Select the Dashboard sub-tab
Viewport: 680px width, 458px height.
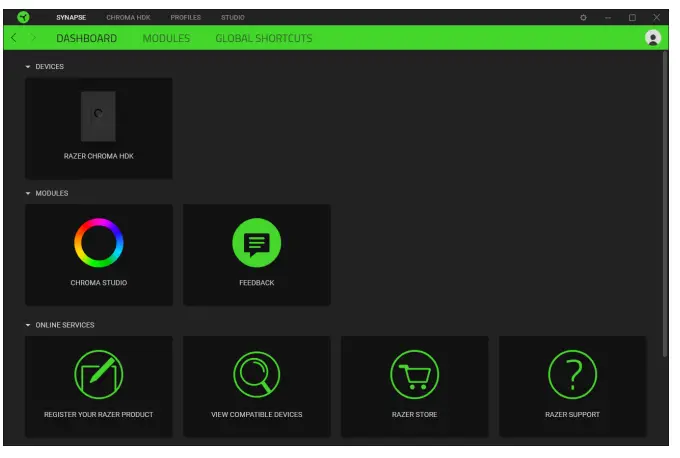tap(87, 38)
